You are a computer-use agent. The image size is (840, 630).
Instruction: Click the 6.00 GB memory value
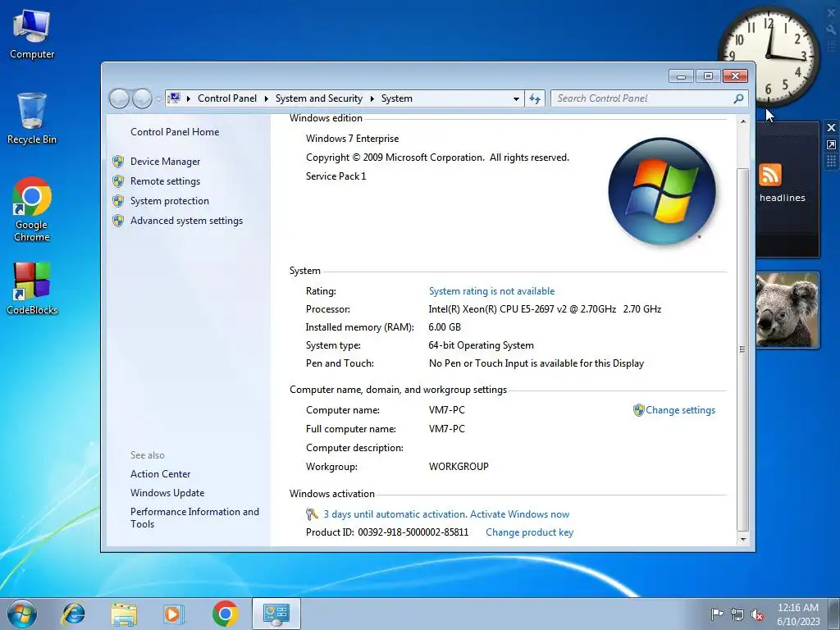[x=445, y=327]
